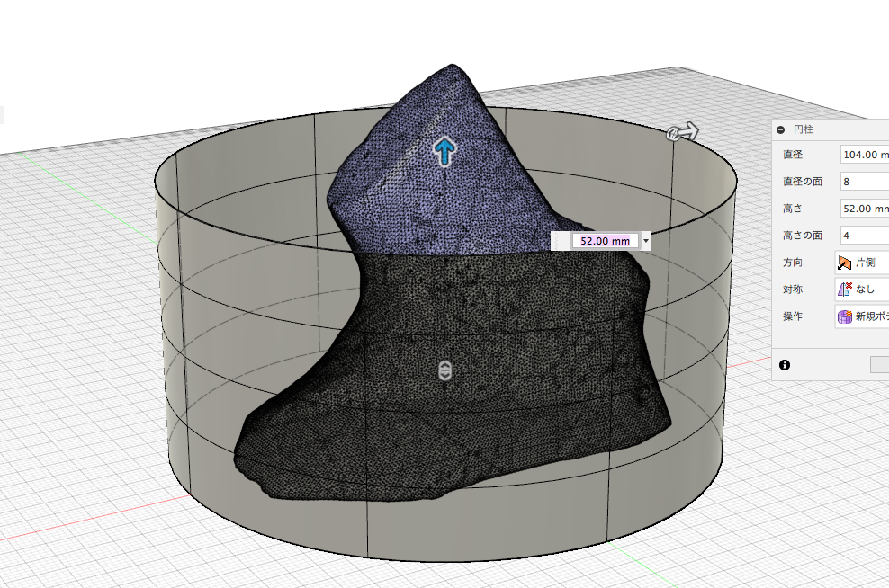Image resolution: width=889 pixels, height=588 pixels.
Task: Open the 操作 新規ボディ dropdown
Action: pos(862,316)
